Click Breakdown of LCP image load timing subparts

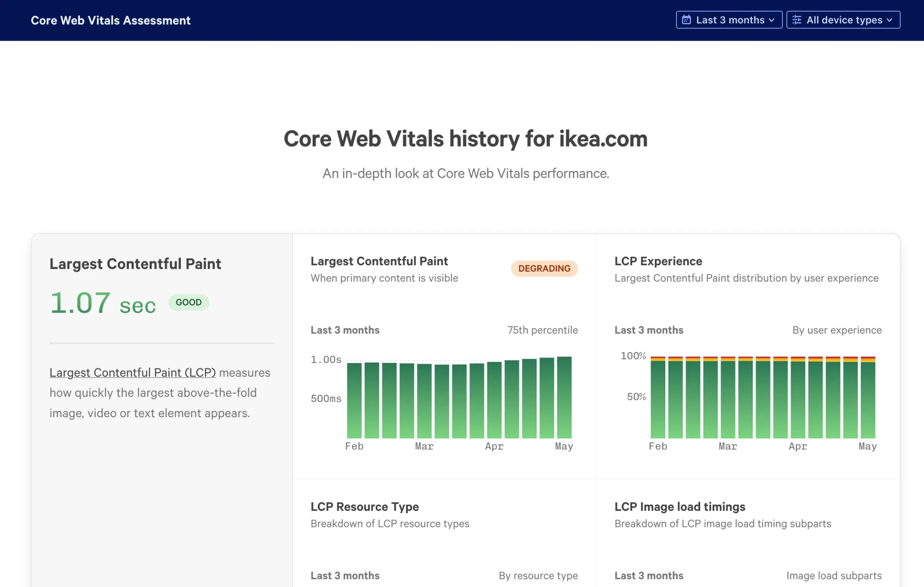(x=723, y=523)
